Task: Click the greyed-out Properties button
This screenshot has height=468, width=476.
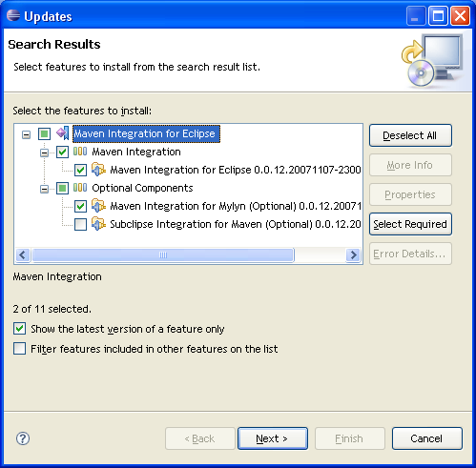Action: tap(410, 194)
